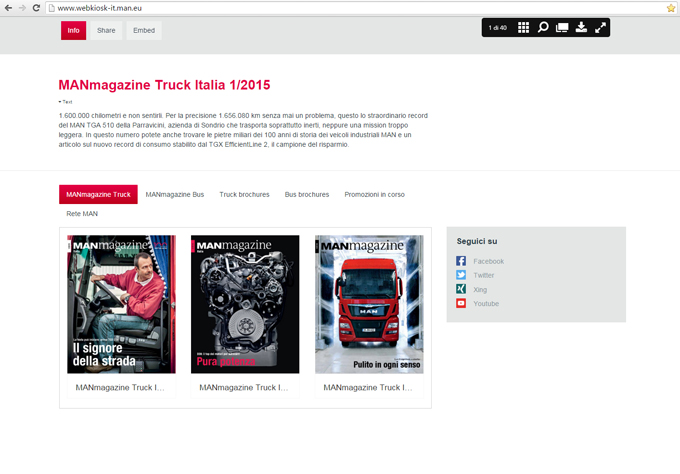Click the caption under the 'Il signore della strada' cover

(x=120, y=387)
